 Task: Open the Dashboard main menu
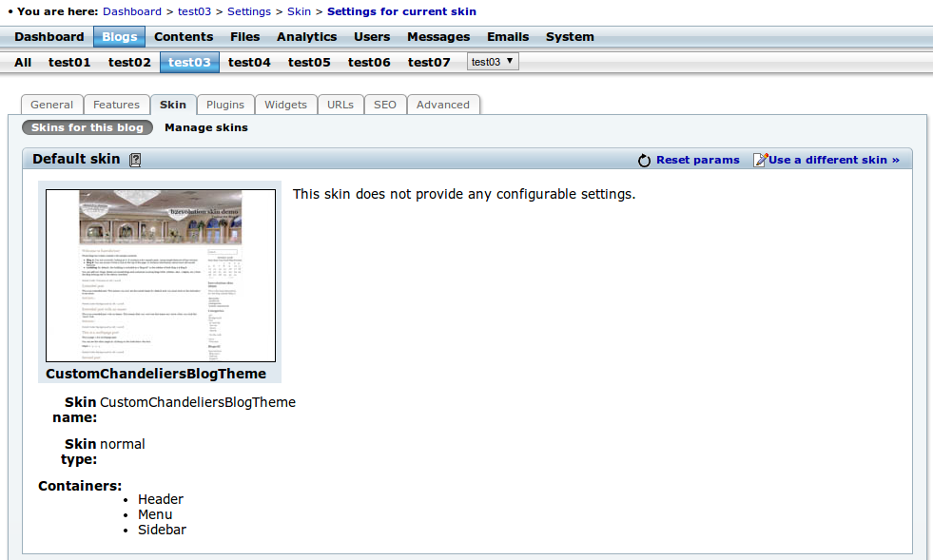click(49, 37)
